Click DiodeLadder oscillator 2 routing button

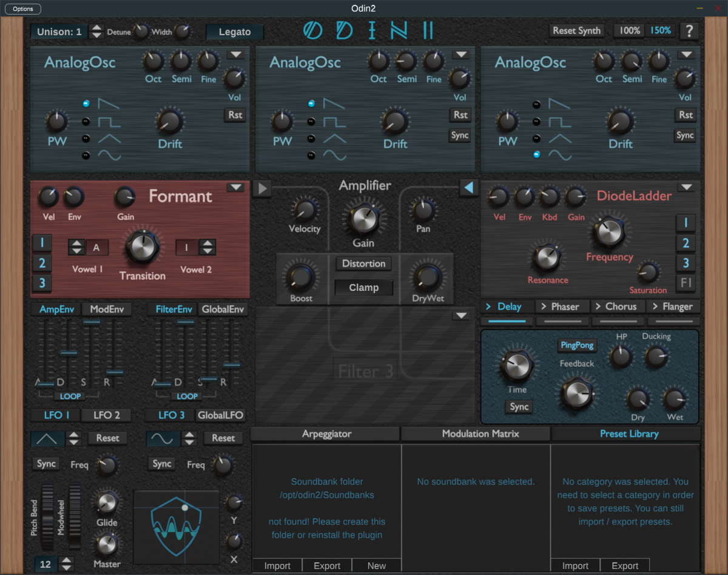pyautogui.click(x=686, y=243)
